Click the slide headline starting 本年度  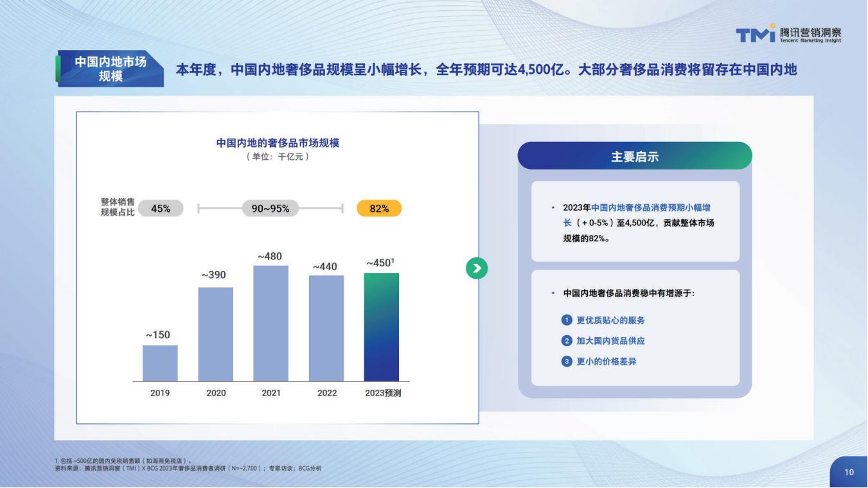pos(486,69)
